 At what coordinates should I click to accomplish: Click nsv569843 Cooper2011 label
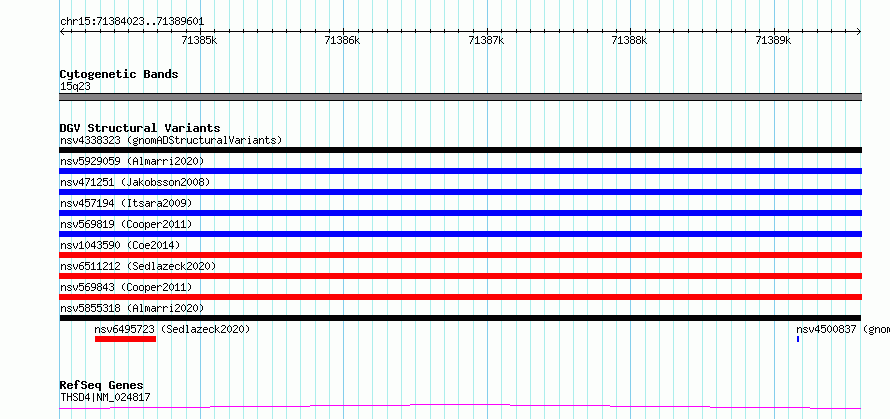tap(126, 287)
